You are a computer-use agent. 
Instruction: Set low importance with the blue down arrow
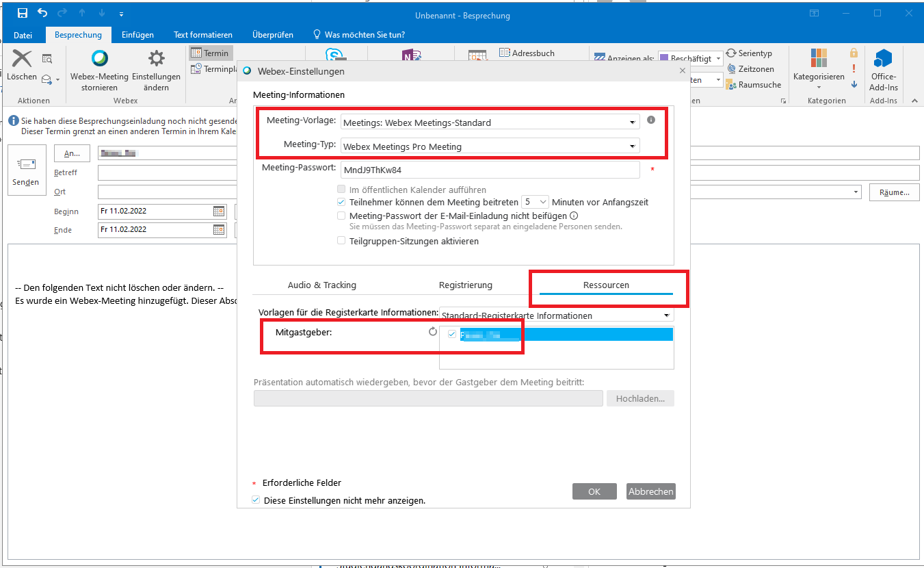[x=854, y=84]
